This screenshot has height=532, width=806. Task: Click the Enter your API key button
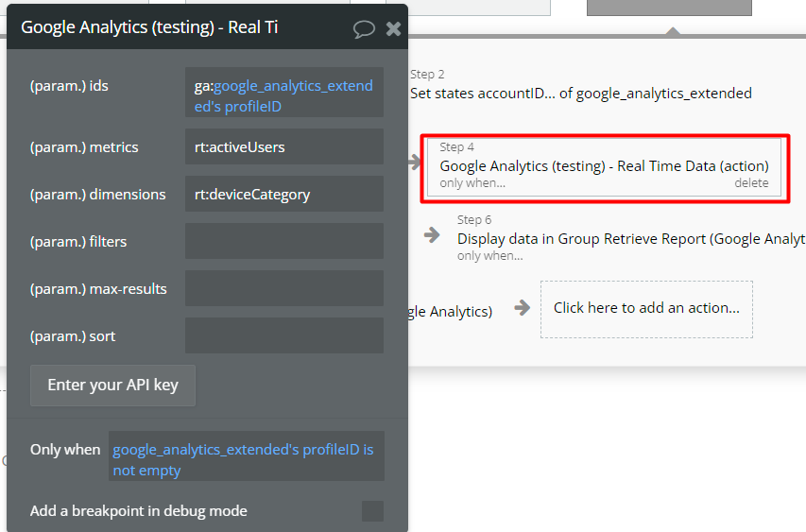point(113,386)
